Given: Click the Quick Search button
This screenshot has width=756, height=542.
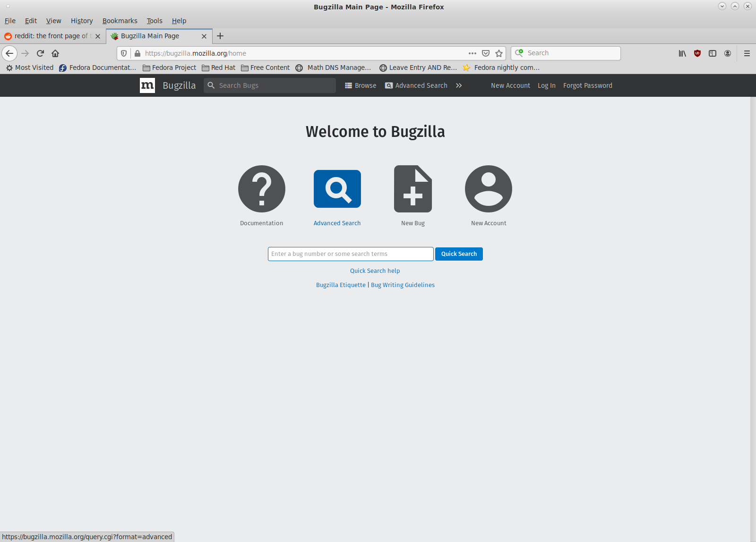Looking at the screenshot, I should [459, 254].
